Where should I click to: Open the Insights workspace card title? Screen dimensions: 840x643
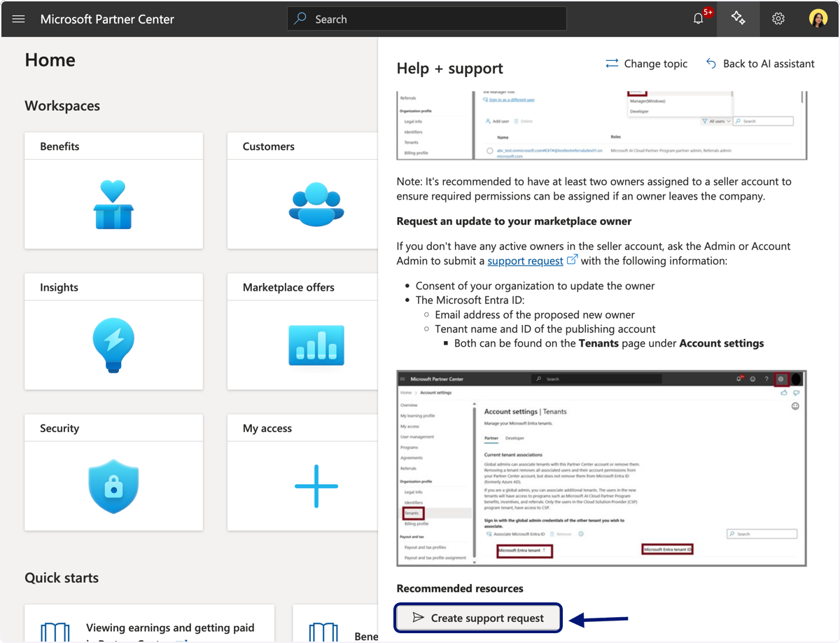pos(59,287)
